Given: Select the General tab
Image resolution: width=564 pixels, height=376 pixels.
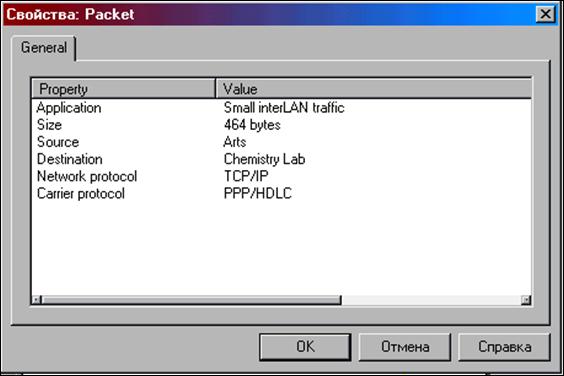Looking at the screenshot, I should [44, 48].
